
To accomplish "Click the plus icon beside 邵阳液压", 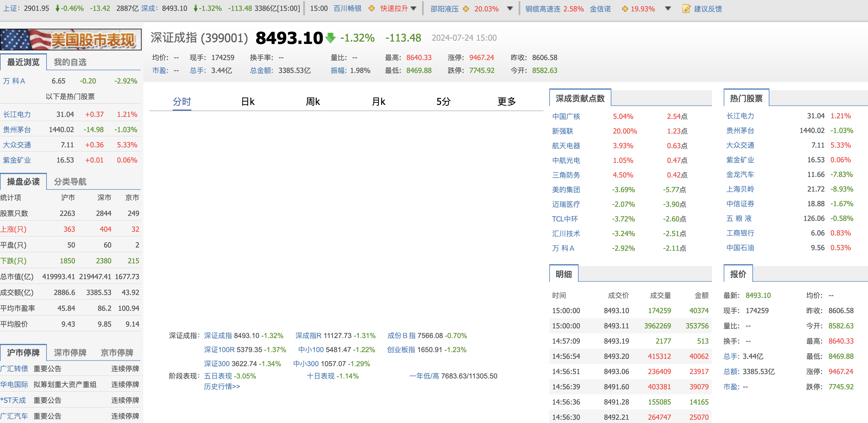I will [x=466, y=9].
